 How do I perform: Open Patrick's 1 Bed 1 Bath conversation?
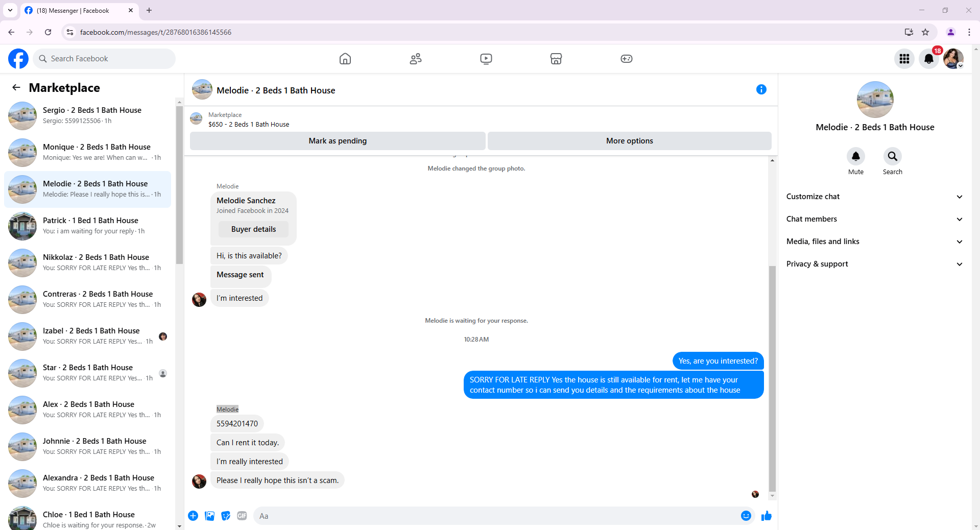click(x=87, y=226)
